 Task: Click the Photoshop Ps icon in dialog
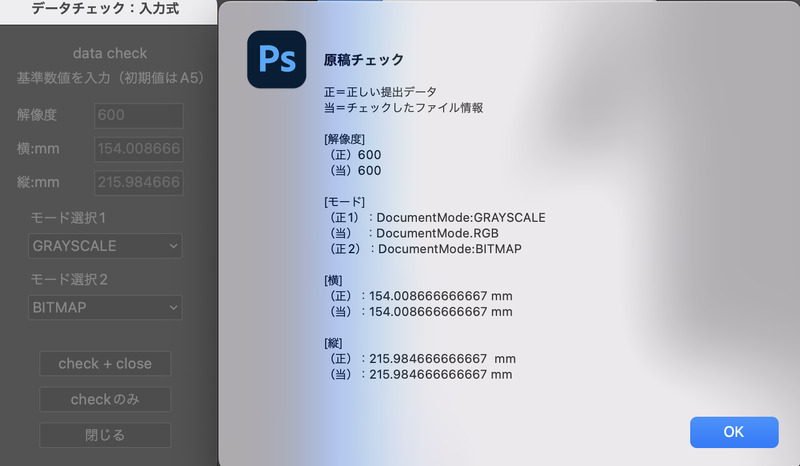pyautogui.click(x=277, y=59)
